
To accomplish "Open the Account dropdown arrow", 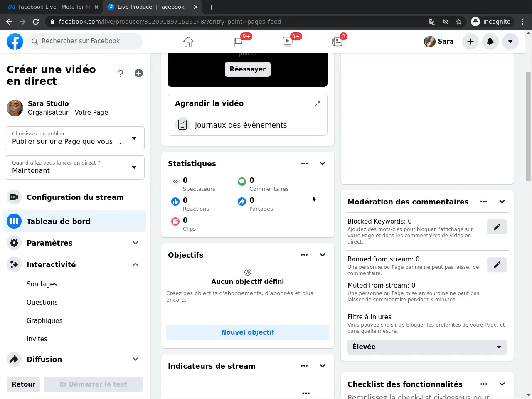I will coord(510,42).
